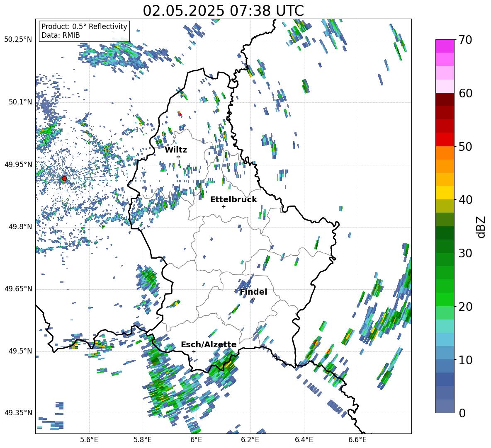Click the 6°E longitude label
Image resolution: width=491 pixels, height=448 pixels.
(196, 440)
